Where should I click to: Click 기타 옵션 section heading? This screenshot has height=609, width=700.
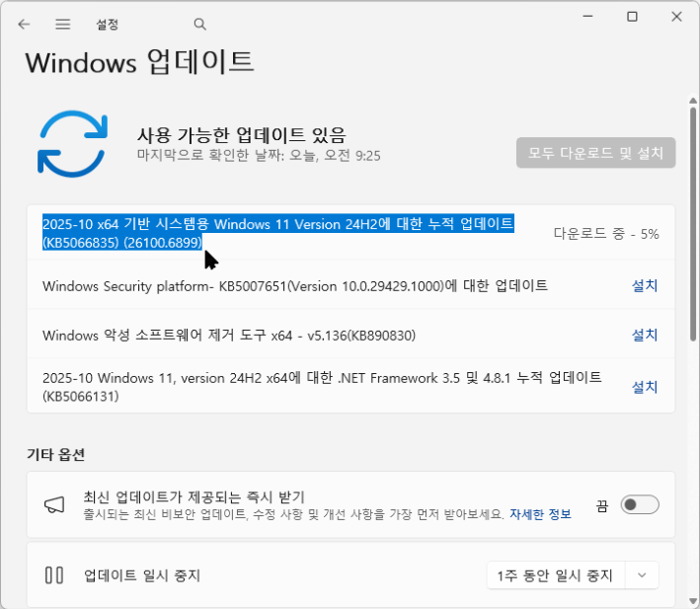click(56, 454)
